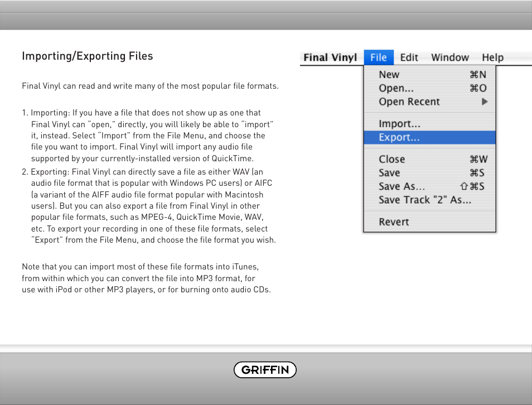Select the highlighted Export... menu item

(x=429, y=137)
